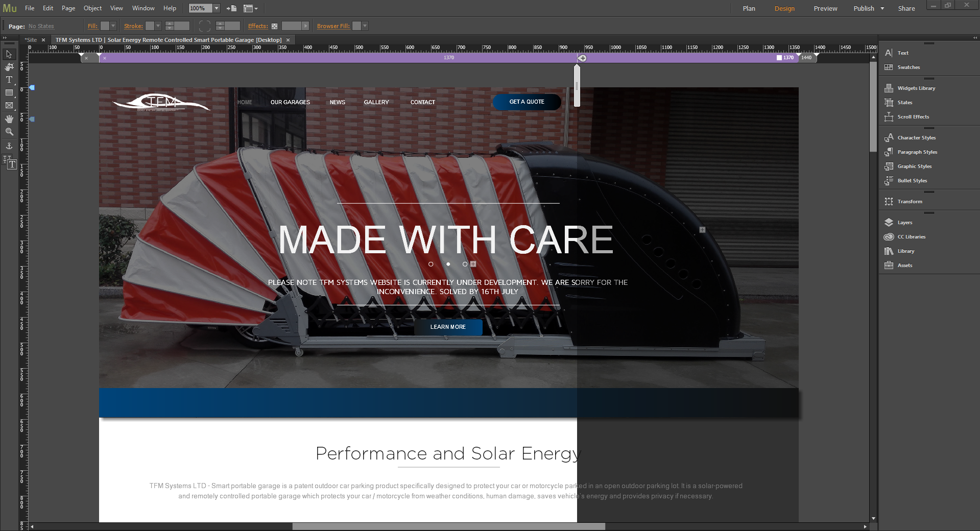Open the Page menu
This screenshot has height=531, width=980.
tap(68, 8)
